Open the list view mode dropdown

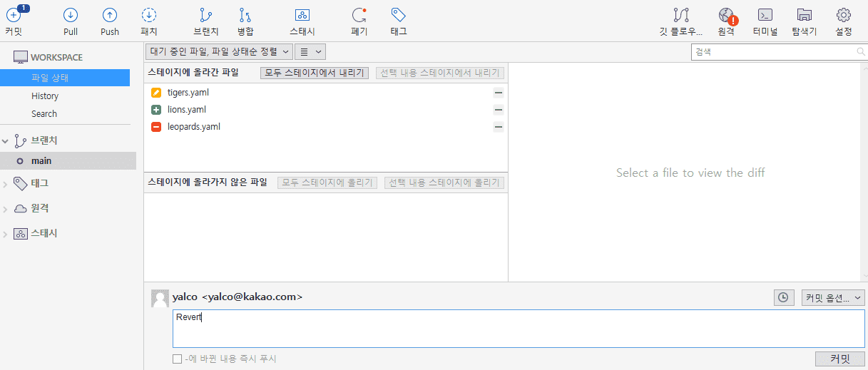tap(310, 51)
